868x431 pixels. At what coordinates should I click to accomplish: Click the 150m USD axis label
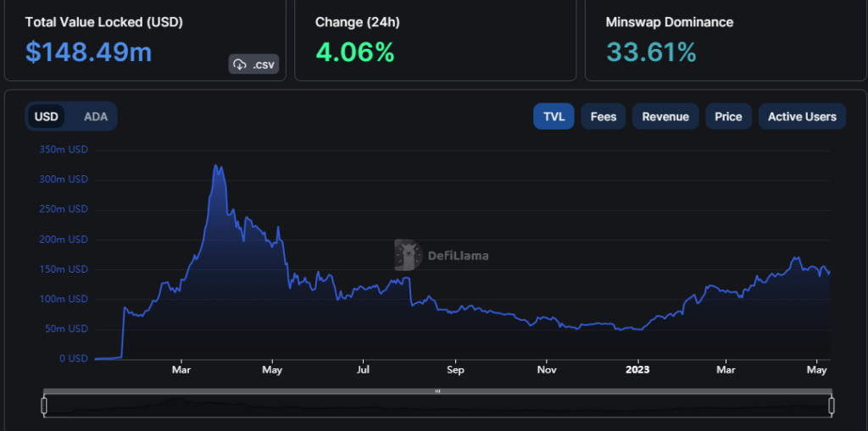click(63, 269)
